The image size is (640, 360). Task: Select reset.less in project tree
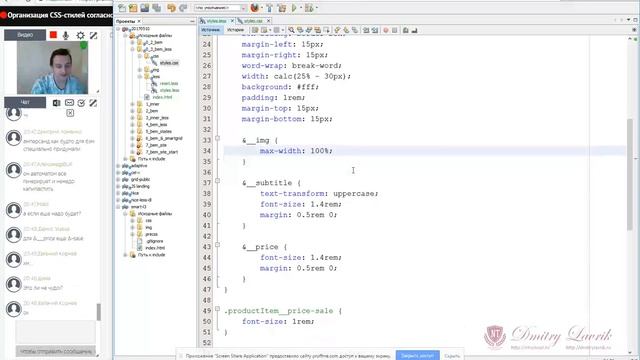pyautogui.click(x=169, y=83)
